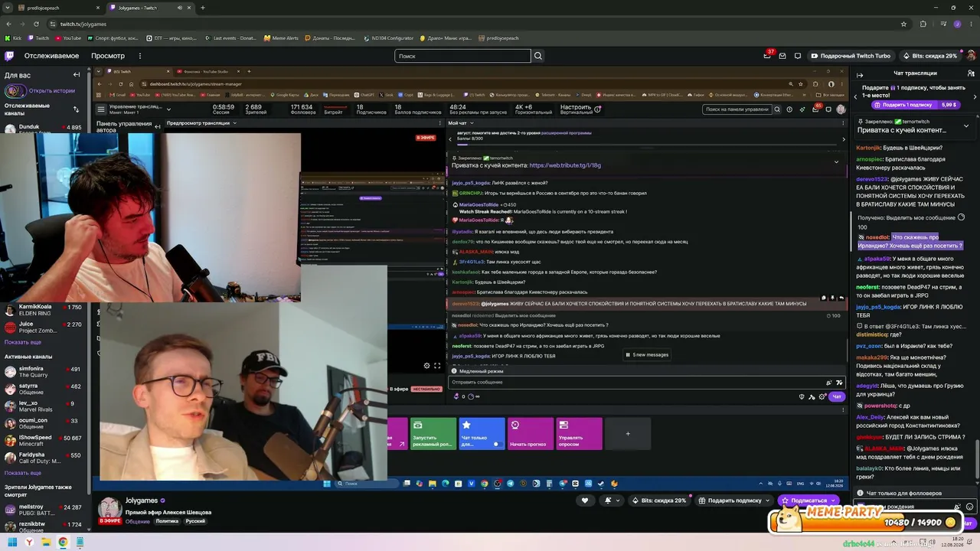980x551 pixels.
Task: Click Bits: скидка 29% in header
Action: pyautogui.click(x=929, y=56)
